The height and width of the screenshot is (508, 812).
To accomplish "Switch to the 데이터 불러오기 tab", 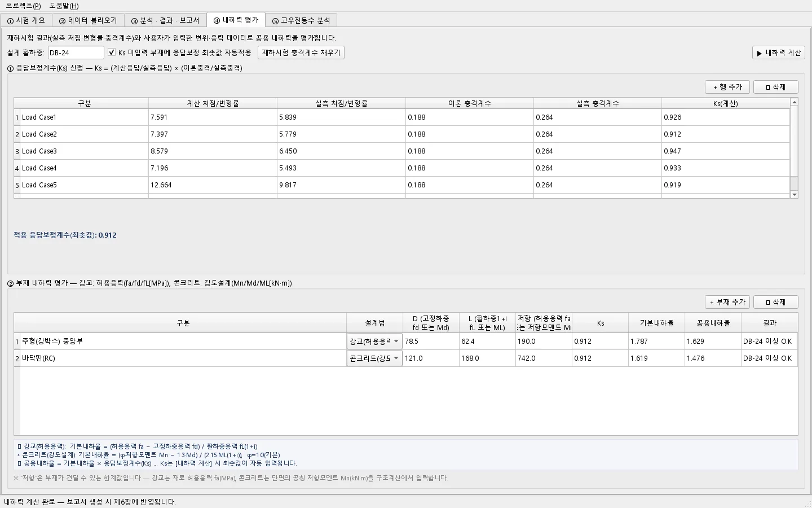I will click(88, 20).
